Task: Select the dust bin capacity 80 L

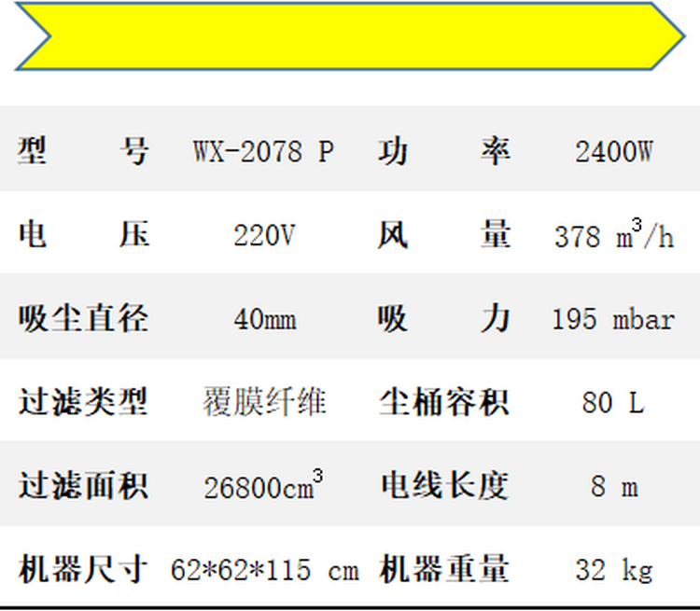Action: tap(613, 403)
